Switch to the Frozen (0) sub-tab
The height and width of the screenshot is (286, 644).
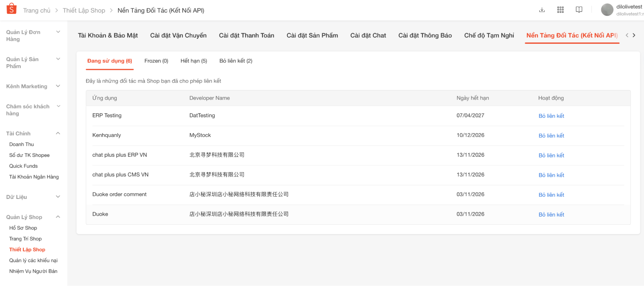[156, 61]
